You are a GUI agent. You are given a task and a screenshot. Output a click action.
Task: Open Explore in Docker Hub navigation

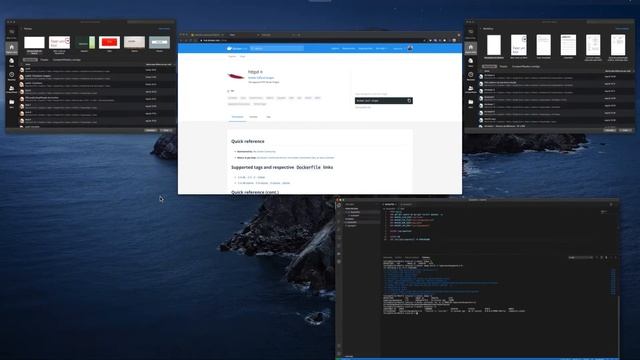[x=335, y=49]
